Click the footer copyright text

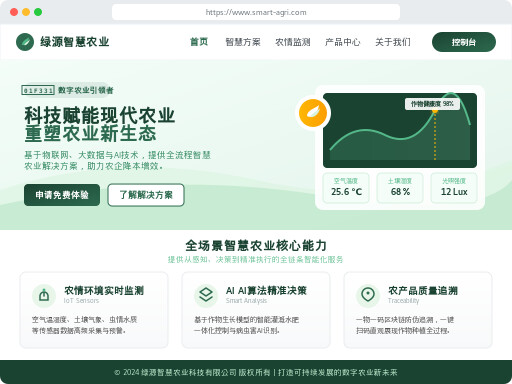[256, 372]
